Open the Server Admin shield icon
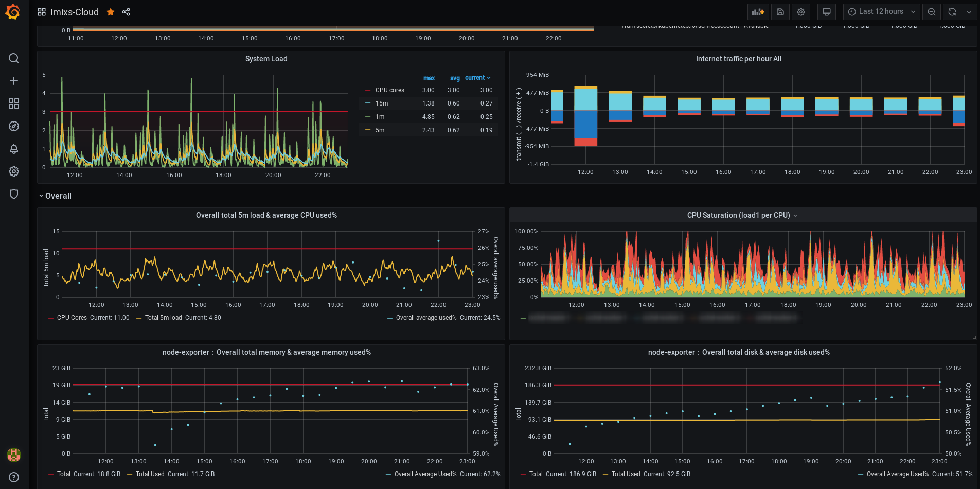Viewport: 980px width, 489px height. click(x=14, y=194)
